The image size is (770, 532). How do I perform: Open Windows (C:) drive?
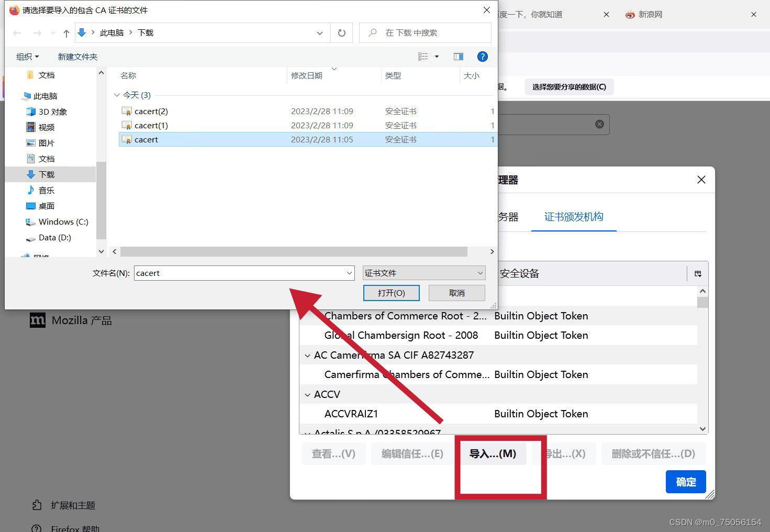click(x=63, y=221)
